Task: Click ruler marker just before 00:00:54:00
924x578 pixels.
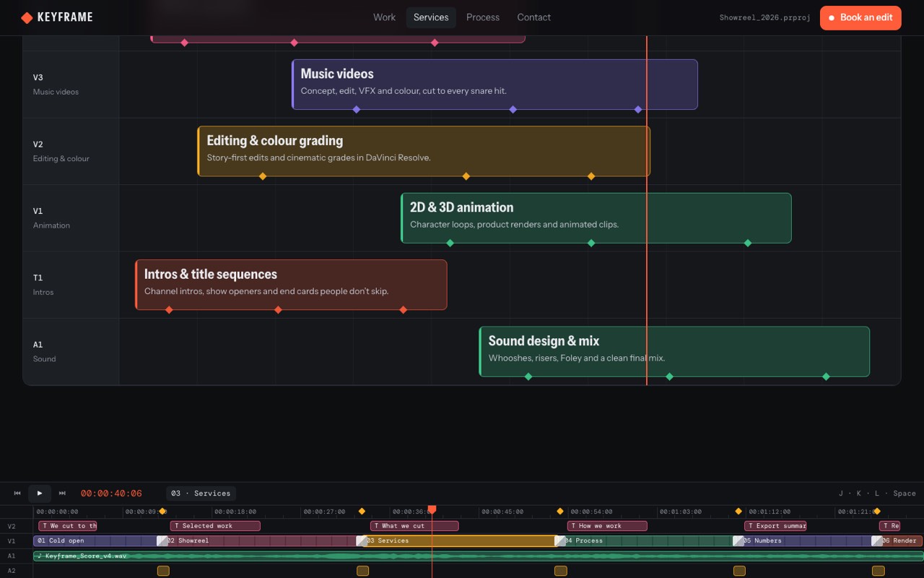Action: point(560,512)
